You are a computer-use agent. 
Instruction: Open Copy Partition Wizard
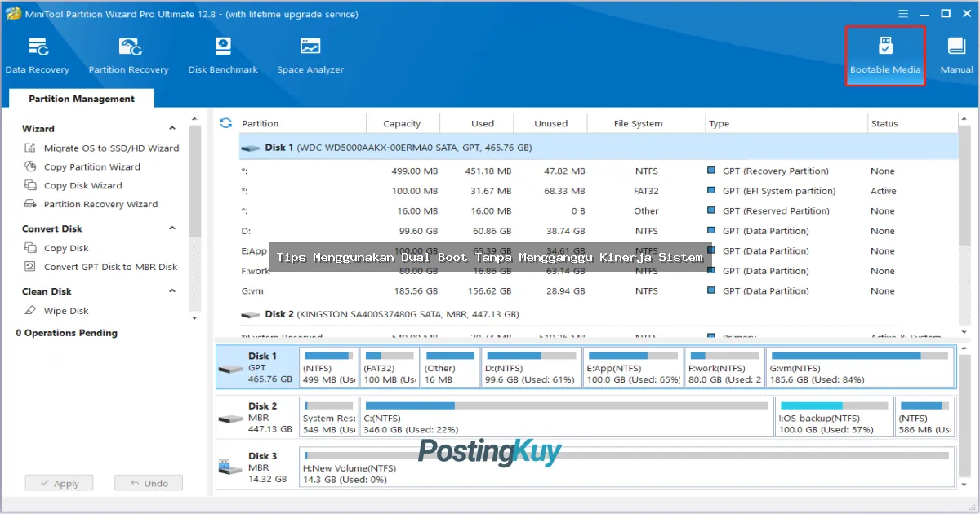pyautogui.click(x=82, y=167)
